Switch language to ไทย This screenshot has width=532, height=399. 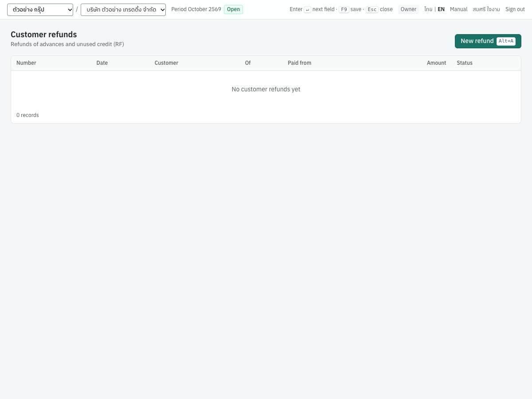tap(428, 9)
